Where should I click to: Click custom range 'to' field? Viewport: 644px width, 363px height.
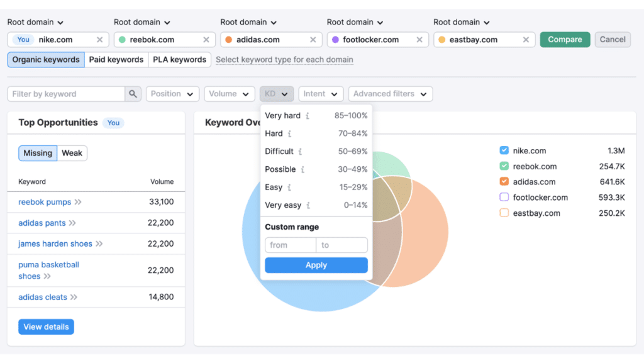[341, 245]
